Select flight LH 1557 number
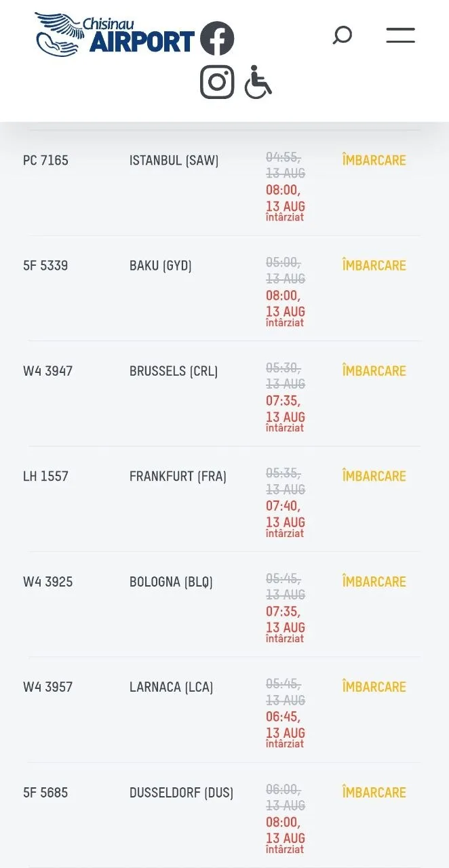449x868 pixels. (45, 476)
